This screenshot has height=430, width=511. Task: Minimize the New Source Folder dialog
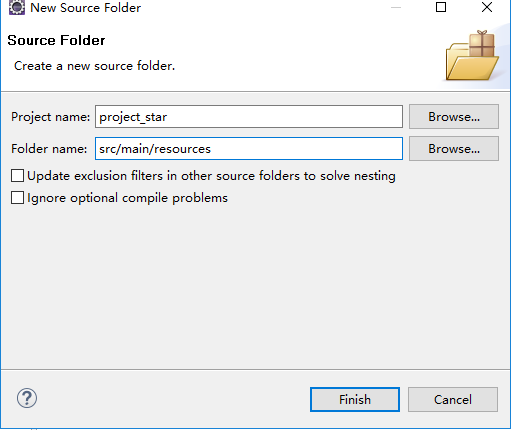(396, 7)
